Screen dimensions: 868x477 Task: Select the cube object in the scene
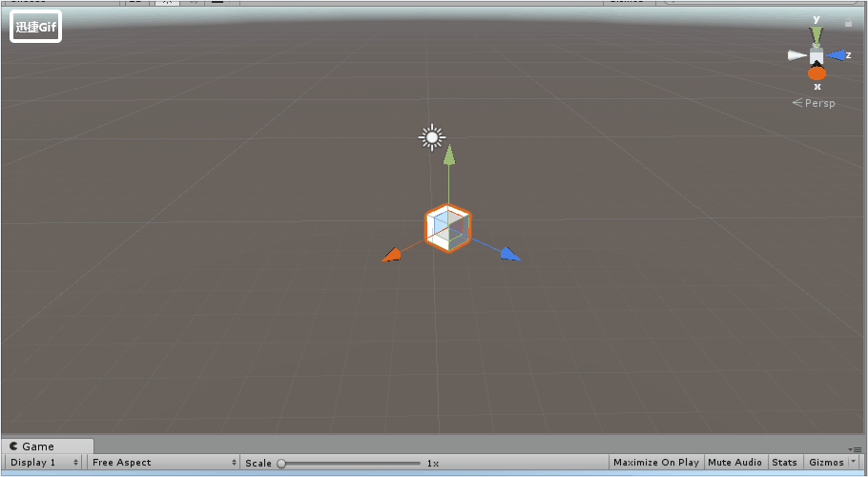(x=448, y=228)
